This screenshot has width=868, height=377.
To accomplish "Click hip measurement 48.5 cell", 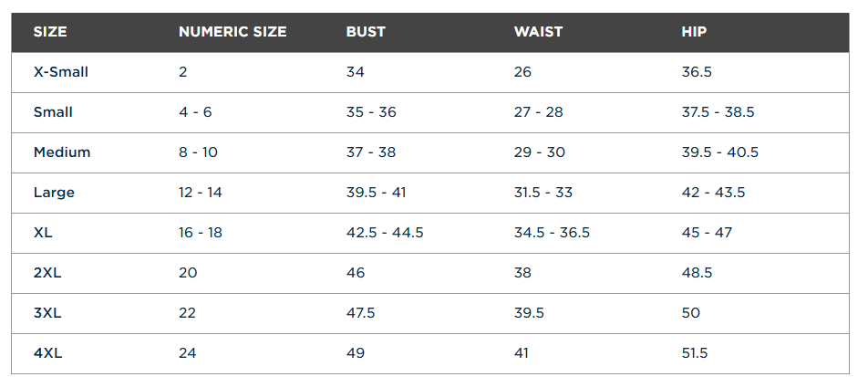I will 697,273.
